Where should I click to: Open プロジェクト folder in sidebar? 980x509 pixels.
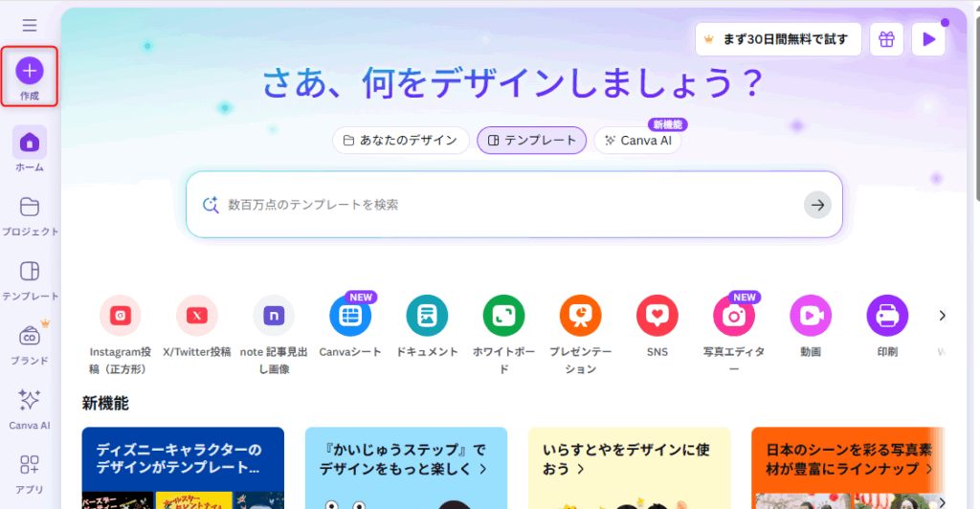click(30, 216)
